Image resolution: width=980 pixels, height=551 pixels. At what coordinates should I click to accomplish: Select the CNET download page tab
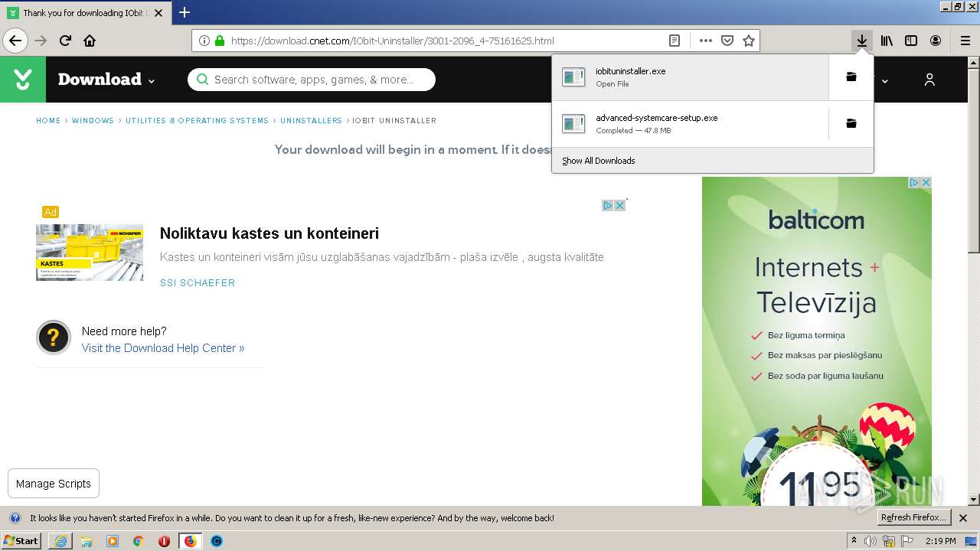[85, 13]
